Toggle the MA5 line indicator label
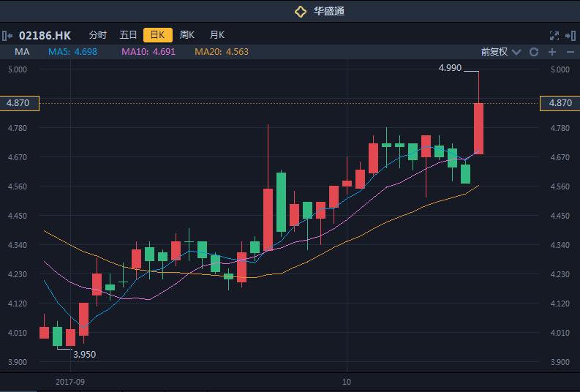The width and height of the screenshot is (580, 392). click(x=73, y=52)
